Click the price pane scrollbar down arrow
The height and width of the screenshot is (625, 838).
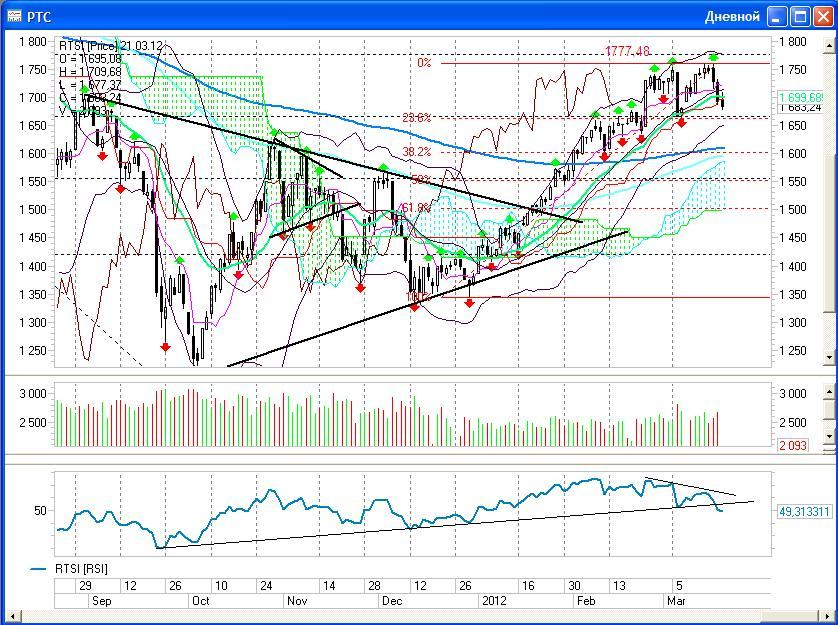[x=830, y=357]
